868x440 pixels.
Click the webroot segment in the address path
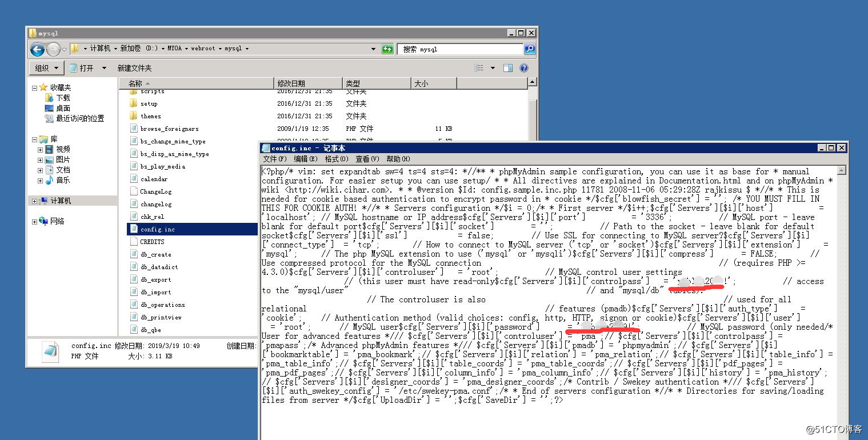[x=203, y=49]
